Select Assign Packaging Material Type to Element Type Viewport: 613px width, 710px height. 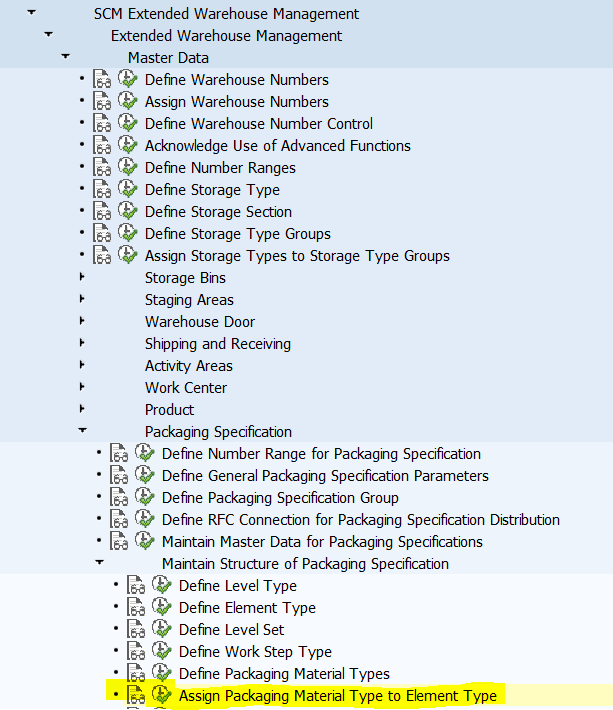coord(338,696)
